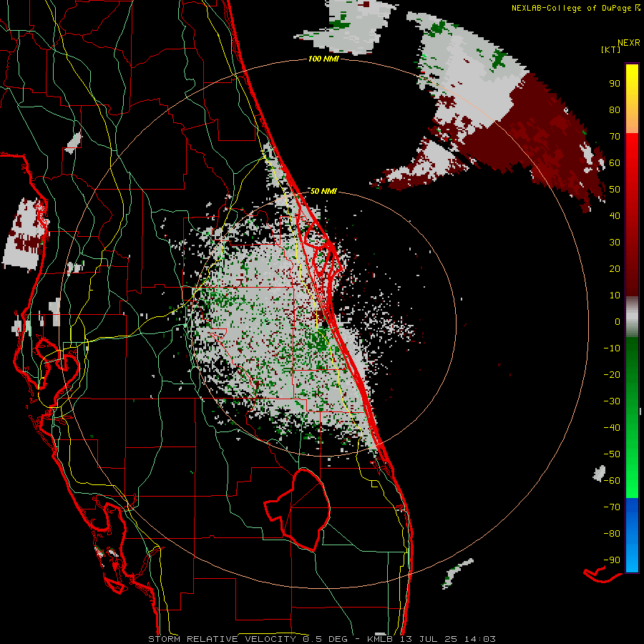The height and width of the screenshot is (644, 644).
Task: Click the [KT] units label
Action: (611, 49)
